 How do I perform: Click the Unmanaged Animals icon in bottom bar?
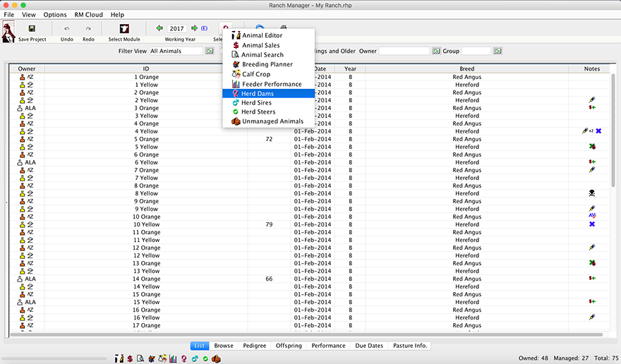[217, 358]
